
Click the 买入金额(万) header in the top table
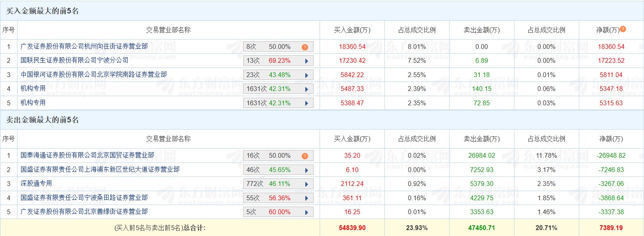coord(352,30)
